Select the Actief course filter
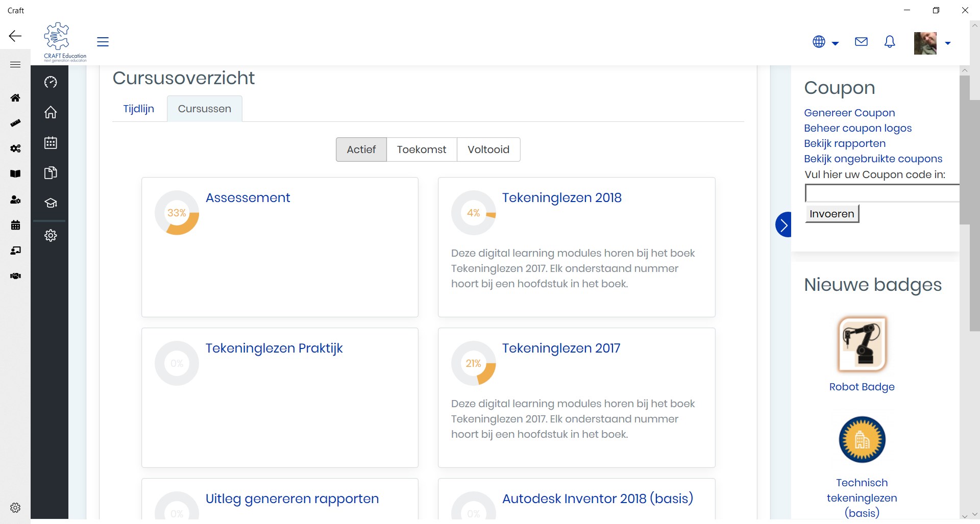This screenshot has width=980, height=524. pyautogui.click(x=361, y=149)
